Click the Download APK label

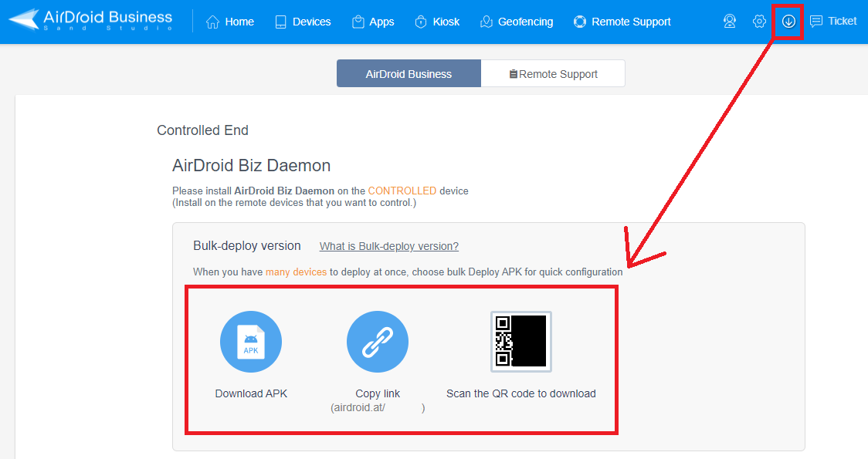pyautogui.click(x=251, y=393)
